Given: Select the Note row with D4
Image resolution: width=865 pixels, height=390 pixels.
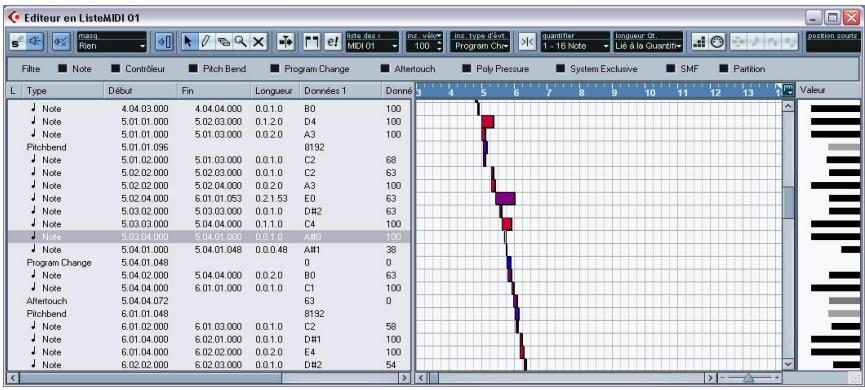Looking at the screenshot, I should [x=209, y=121].
